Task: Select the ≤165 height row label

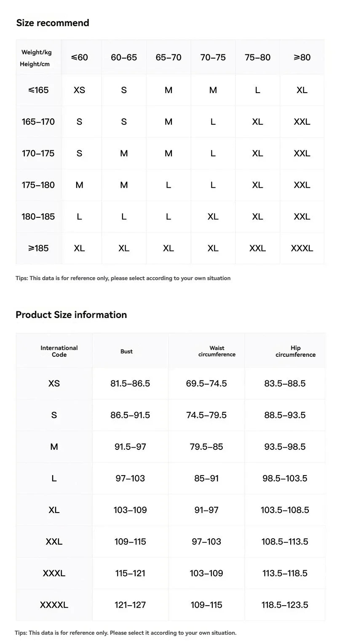Action: [38, 90]
